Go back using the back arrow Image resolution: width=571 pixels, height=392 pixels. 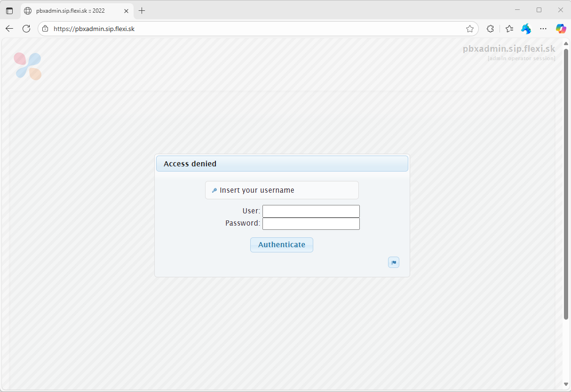point(9,29)
